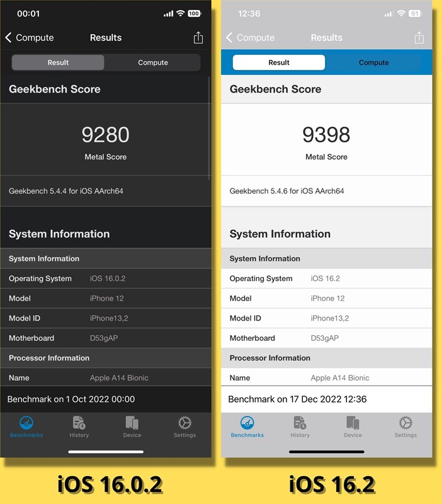Click the Benchmark on 17 Dec 2022 12:36 banner

point(326,399)
